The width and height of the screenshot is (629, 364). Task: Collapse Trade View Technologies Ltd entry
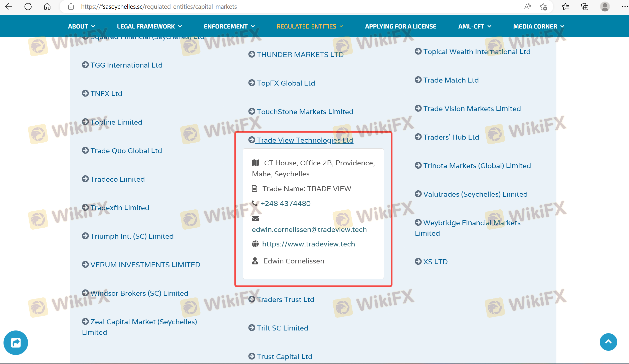point(305,140)
